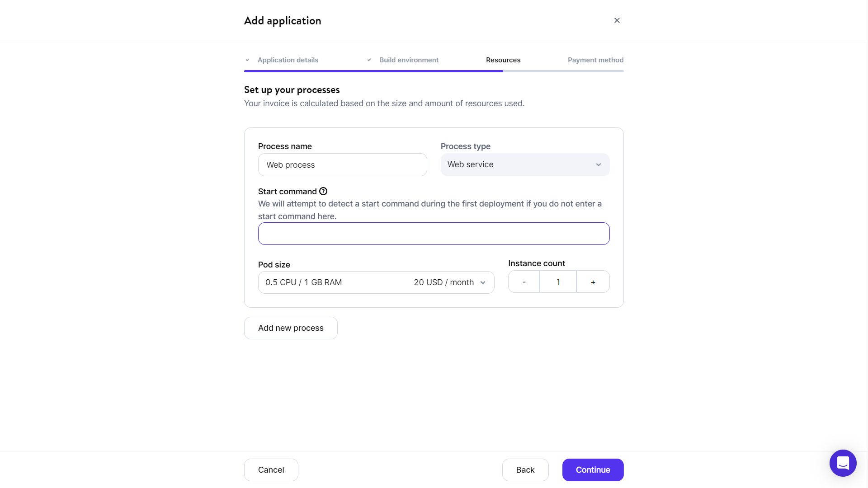868x488 pixels.
Task: Click the Start command help icon
Action: point(323,192)
